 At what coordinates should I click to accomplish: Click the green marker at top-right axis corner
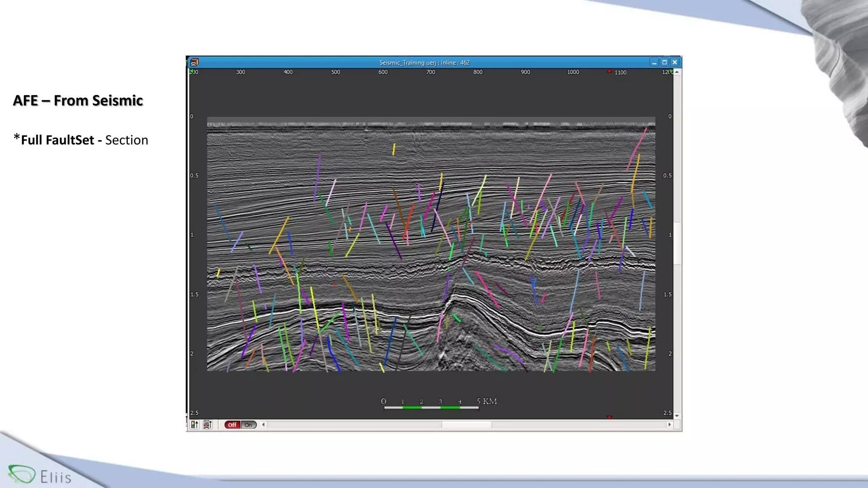[x=671, y=71]
